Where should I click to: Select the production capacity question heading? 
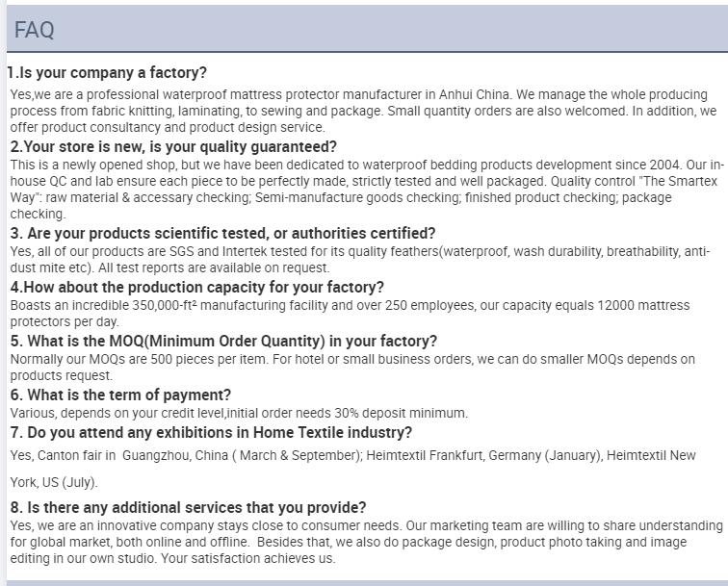[196, 287]
